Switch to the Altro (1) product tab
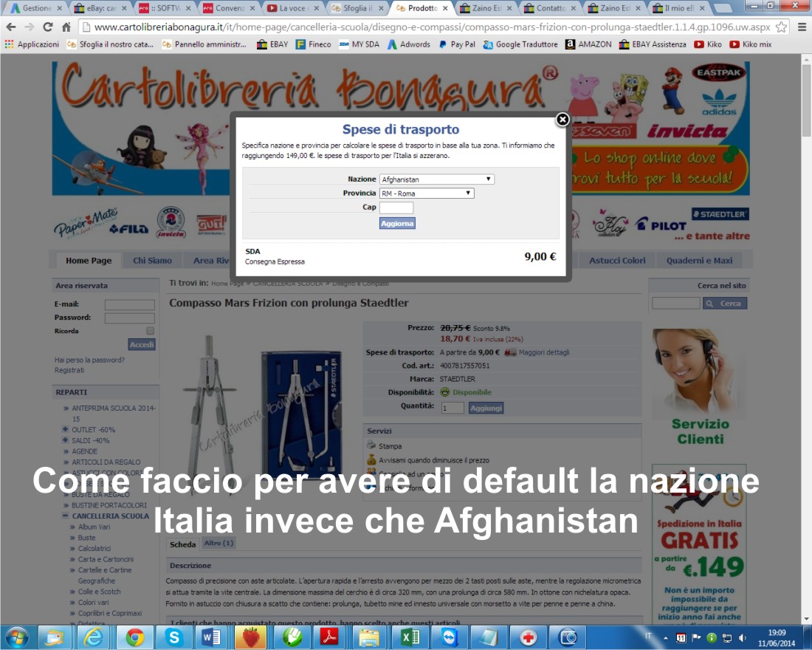Image resolution: width=812 pixels, height=650 pixels. pos(219,543)
